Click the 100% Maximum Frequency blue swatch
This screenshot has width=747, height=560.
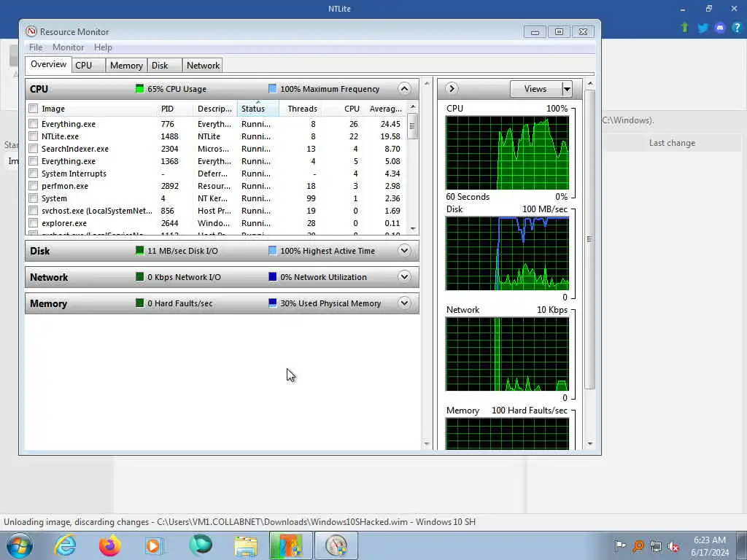[x=273, y=88]
